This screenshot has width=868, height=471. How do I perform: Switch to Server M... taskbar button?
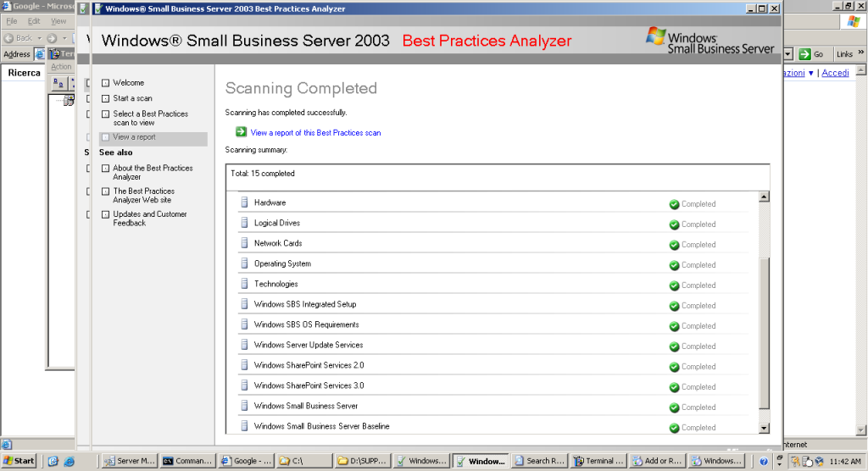click(x=130, y=461)
